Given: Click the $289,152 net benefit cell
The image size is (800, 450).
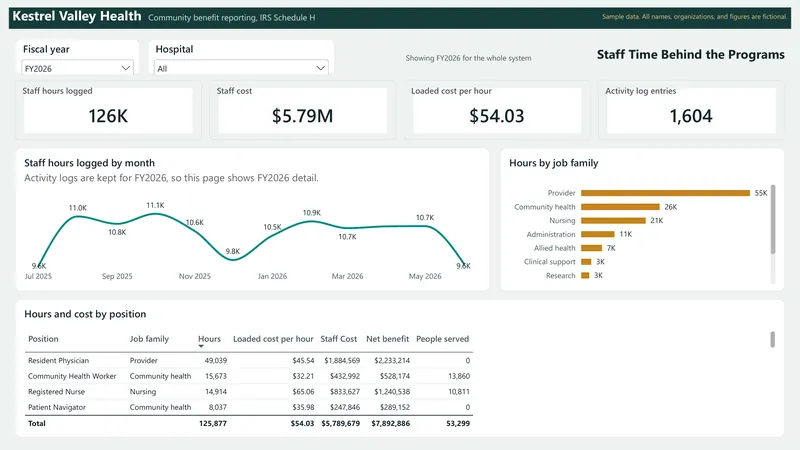Looking at the screenshot, I should [x=394, y=407].
